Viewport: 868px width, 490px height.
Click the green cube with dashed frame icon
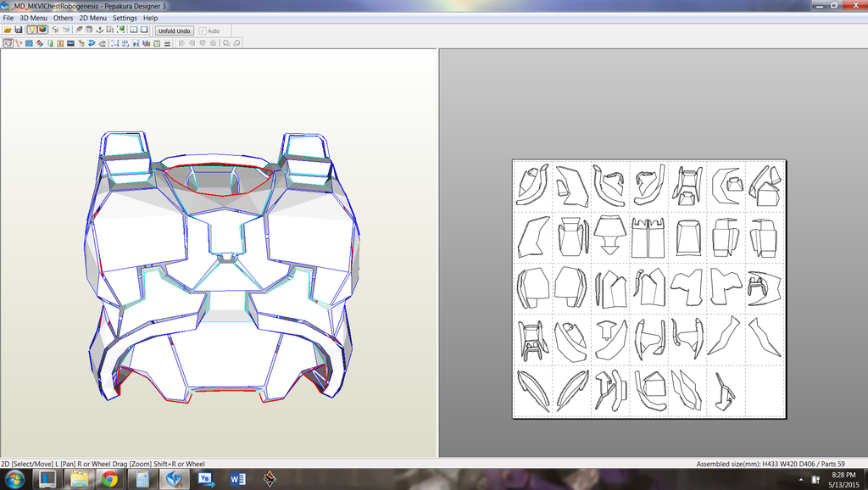tap(120, 30)
